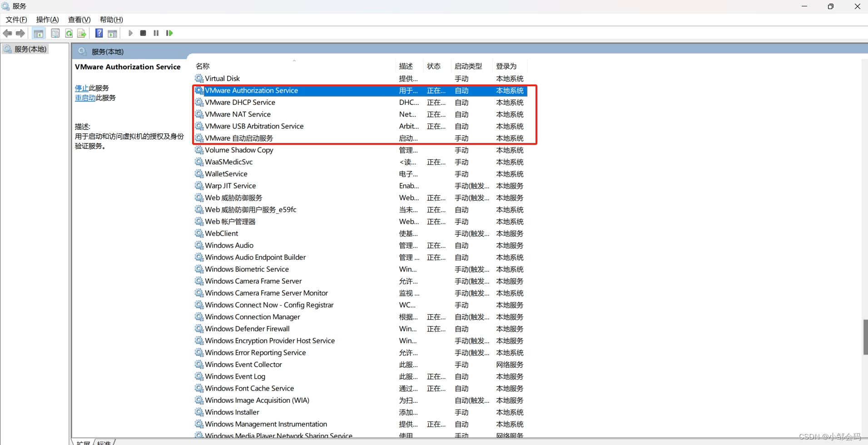Select Windows Connect Now - Config Registrar
This screenshot has height=445, width=868.
[x=360, y=305]
